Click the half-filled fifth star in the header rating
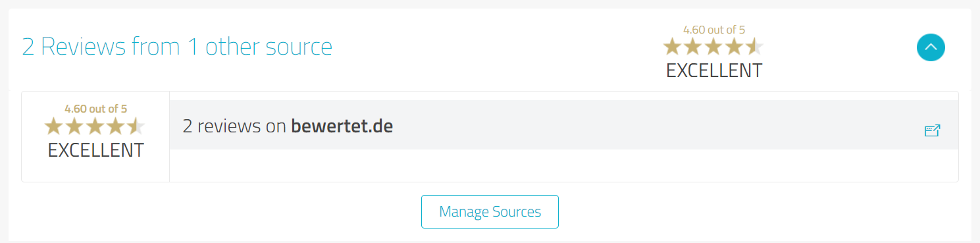 coord(754,47)
